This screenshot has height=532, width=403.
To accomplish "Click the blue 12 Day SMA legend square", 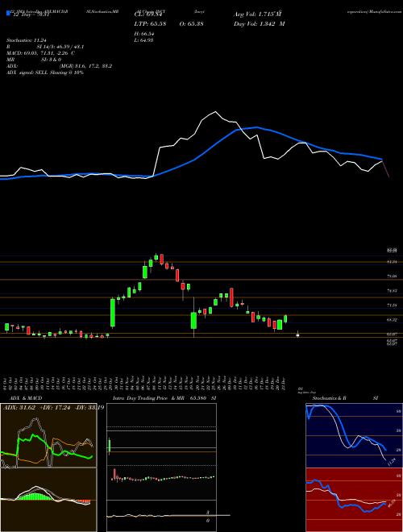I will (9, 14).
